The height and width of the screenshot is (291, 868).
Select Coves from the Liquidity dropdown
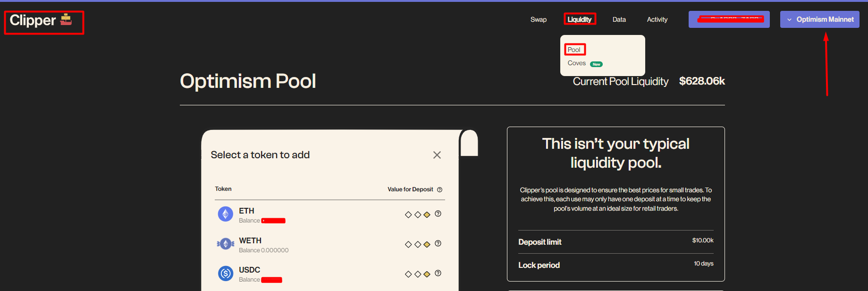[x=576, y=63]
